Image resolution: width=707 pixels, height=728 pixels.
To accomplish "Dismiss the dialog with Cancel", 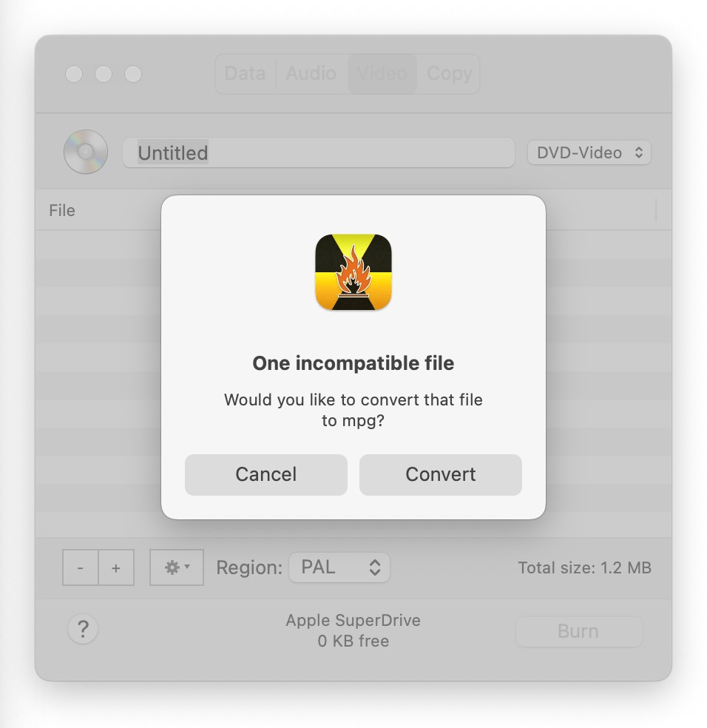I will 266,474.
